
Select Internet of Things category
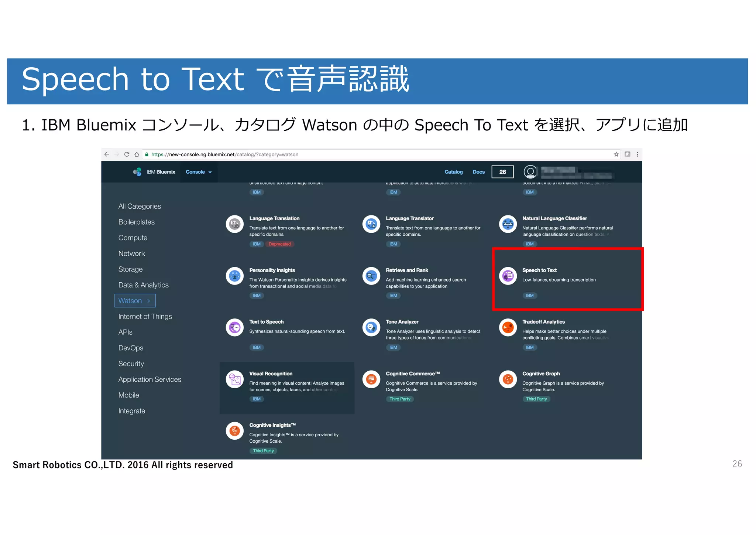145,317
